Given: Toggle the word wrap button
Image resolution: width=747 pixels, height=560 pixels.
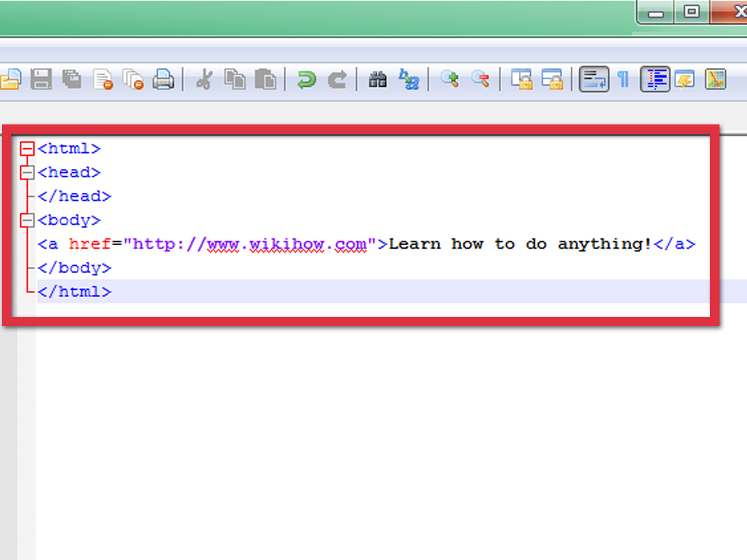Looking at the screenshot, I should tap(593, 79).
